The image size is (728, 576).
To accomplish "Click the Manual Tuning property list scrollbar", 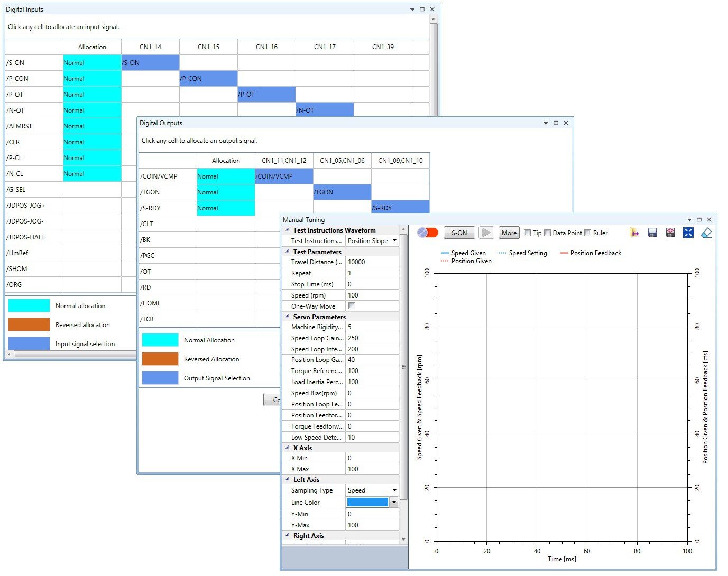I will pos(404,367).
